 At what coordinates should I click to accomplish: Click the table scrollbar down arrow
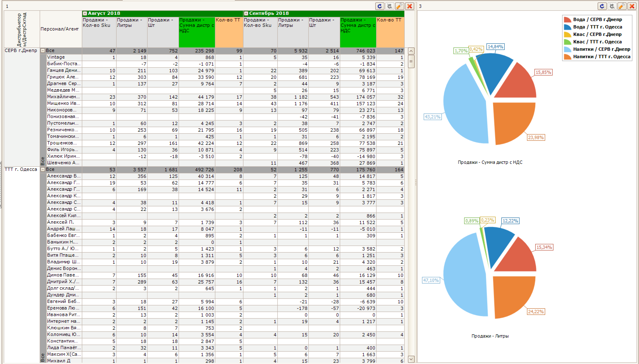[411, 359]
